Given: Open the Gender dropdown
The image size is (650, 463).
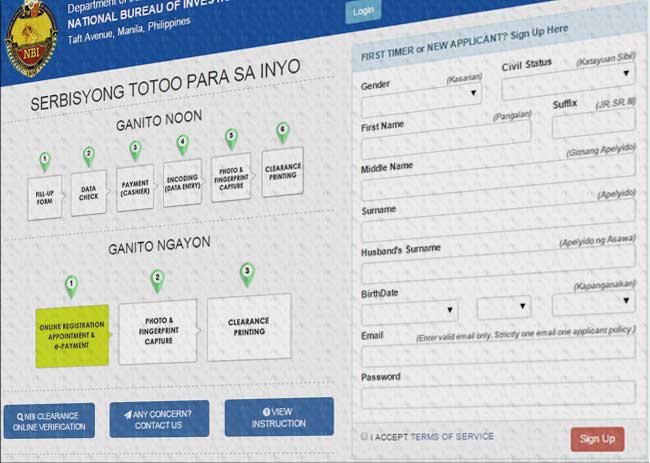Looking at the screenshot, I should 421,99.
